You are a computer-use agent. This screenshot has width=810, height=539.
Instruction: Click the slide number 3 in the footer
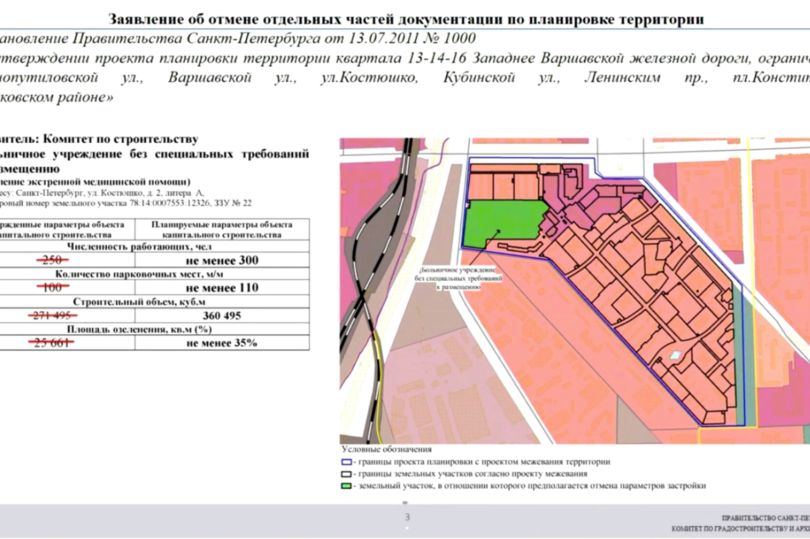pyautogui.click(x=406, y=517)
